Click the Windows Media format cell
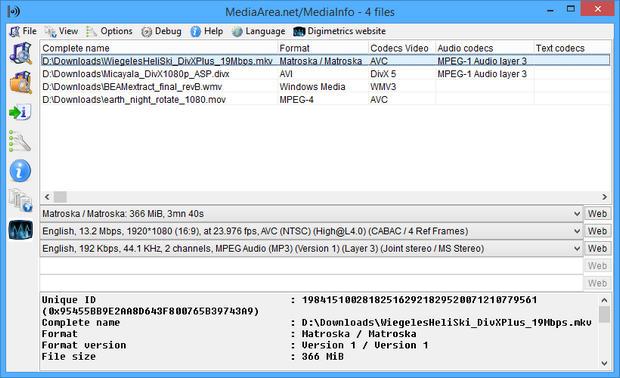 (x=312, y=87)
